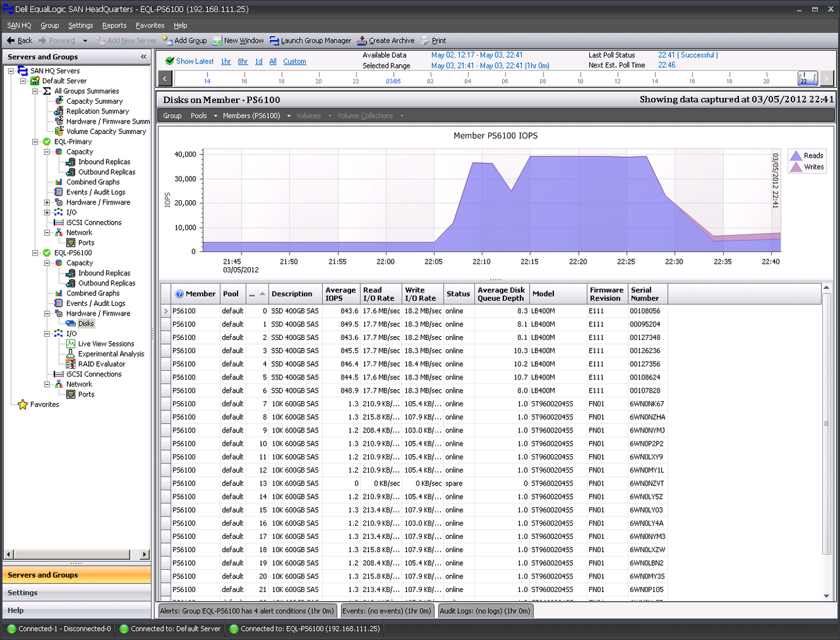Image resolution: width=840 pixels, height=640 pixels.
Task: Click the EQL-Primary green status icon
Action: point(47,142)
